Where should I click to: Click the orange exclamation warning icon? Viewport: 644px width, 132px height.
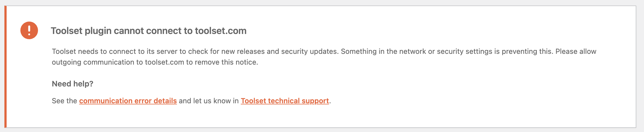pos(29,30)
